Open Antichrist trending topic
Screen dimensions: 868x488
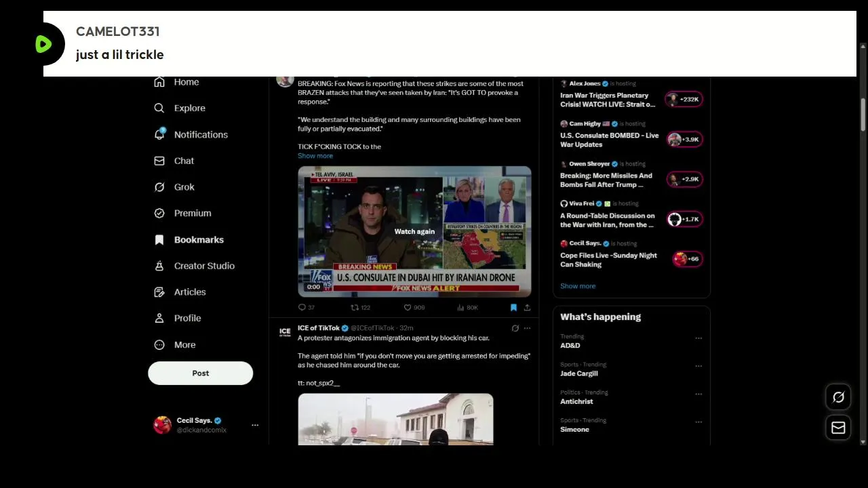click(x=576, y=401)
